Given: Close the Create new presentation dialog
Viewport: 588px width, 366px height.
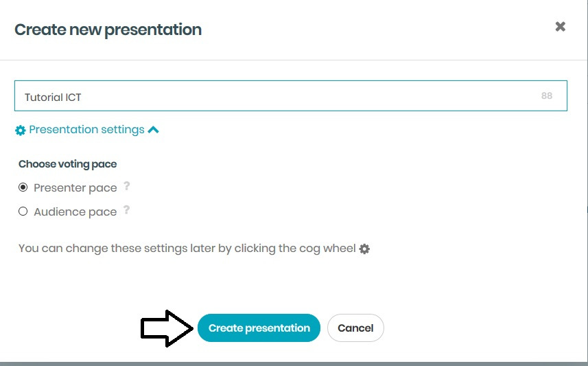Looking at the screenshot, I should (561, 27).
